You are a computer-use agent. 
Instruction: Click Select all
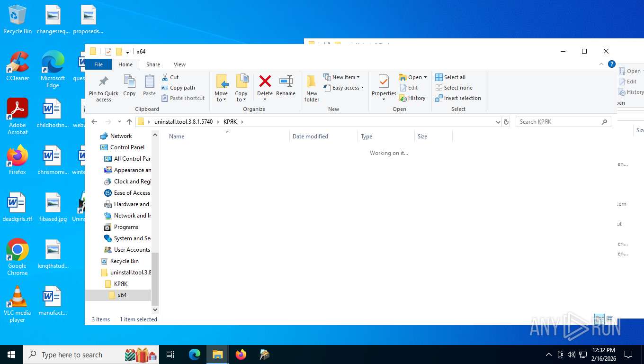tap(450, 77)
